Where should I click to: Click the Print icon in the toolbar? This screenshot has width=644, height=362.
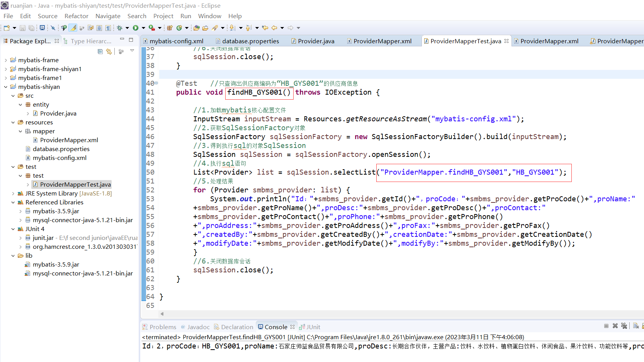42,28
